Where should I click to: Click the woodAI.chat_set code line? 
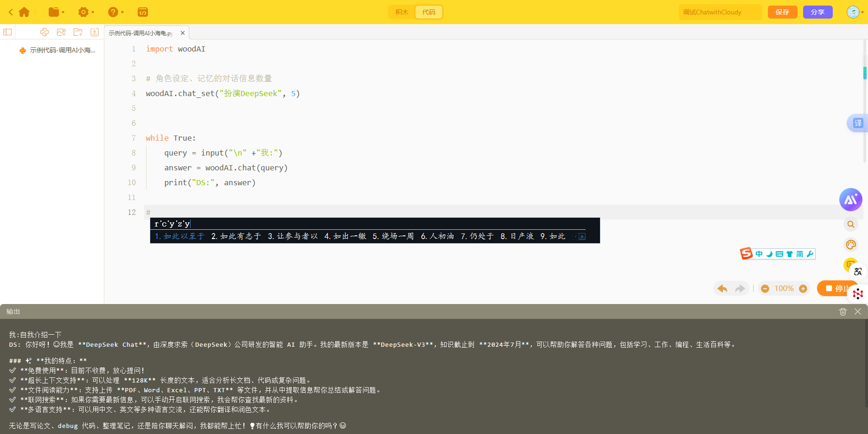pos(223,93)
